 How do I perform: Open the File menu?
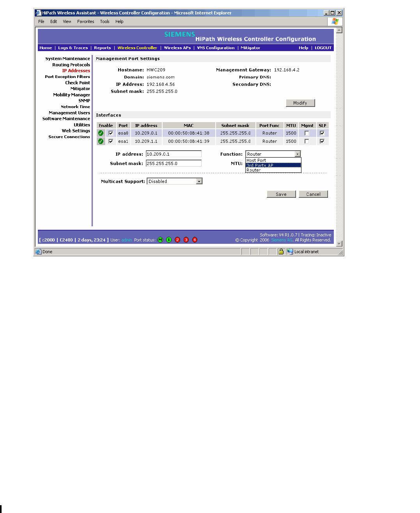(x=41, y=21)
